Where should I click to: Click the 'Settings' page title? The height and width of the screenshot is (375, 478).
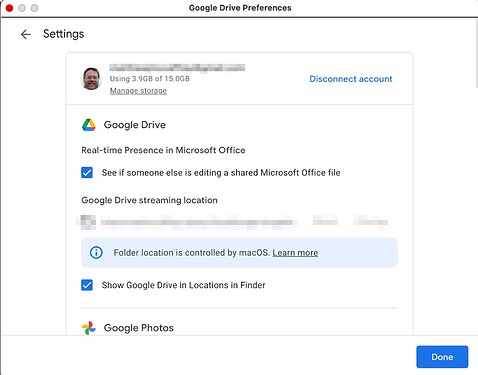[63, 34]
